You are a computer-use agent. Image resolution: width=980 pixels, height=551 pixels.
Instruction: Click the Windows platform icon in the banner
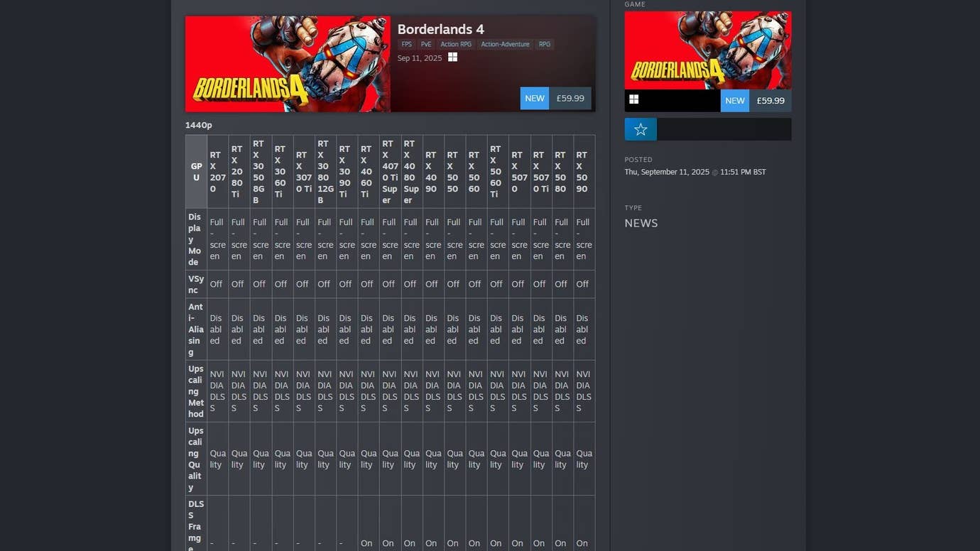(x=452, y=58)
